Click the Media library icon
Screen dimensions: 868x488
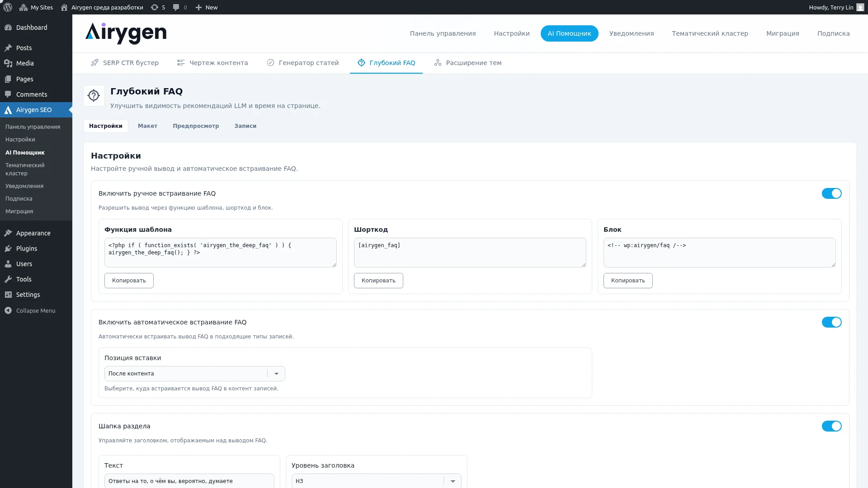point(8,63)
